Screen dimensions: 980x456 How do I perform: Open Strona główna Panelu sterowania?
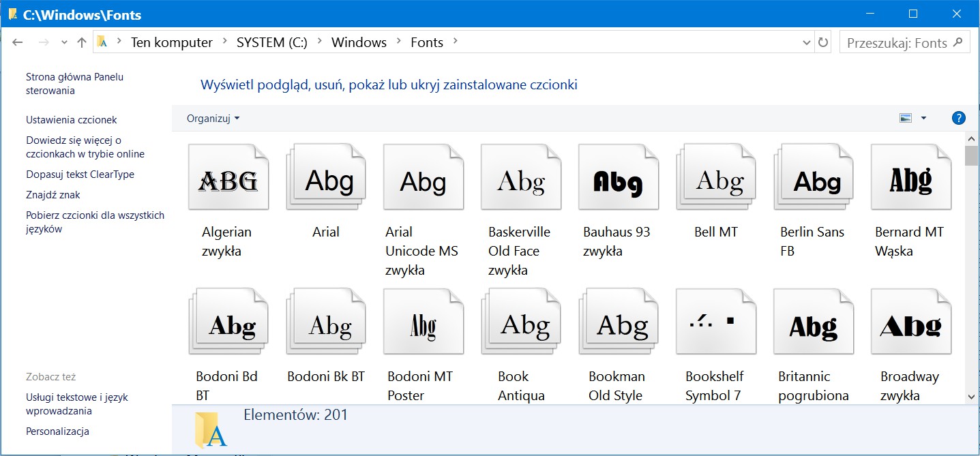pos(75,84)
